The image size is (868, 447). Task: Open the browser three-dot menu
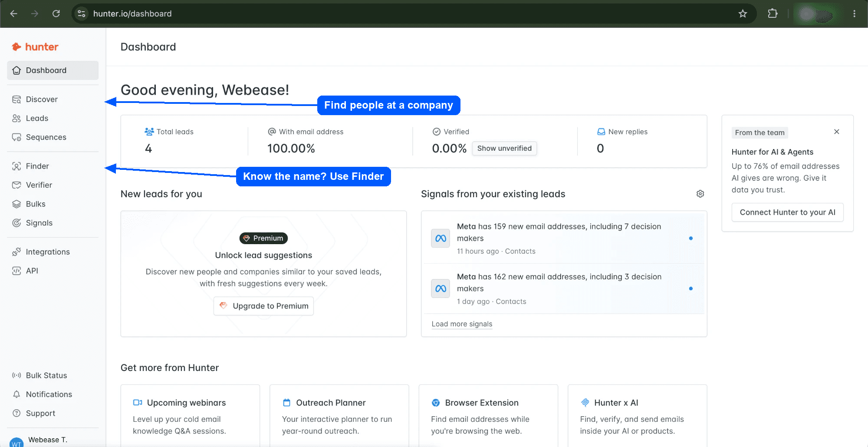pyautogui.click(x=854, y=13)
